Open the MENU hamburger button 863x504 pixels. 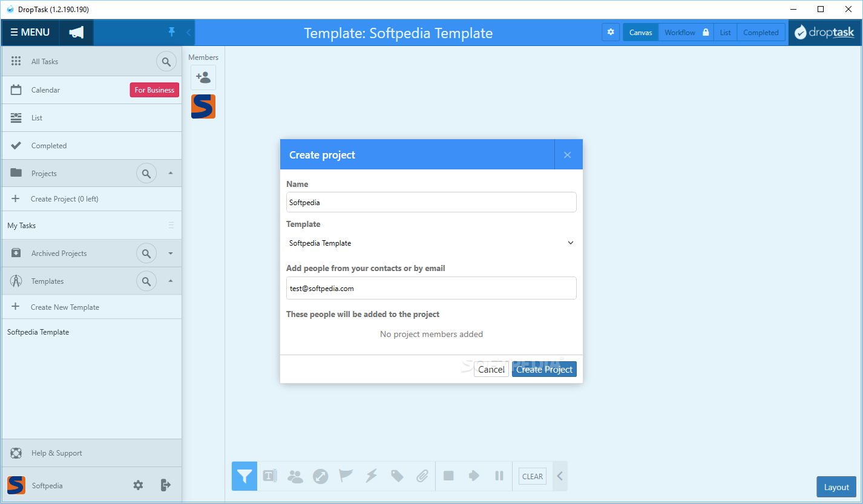tap(30, 33)
